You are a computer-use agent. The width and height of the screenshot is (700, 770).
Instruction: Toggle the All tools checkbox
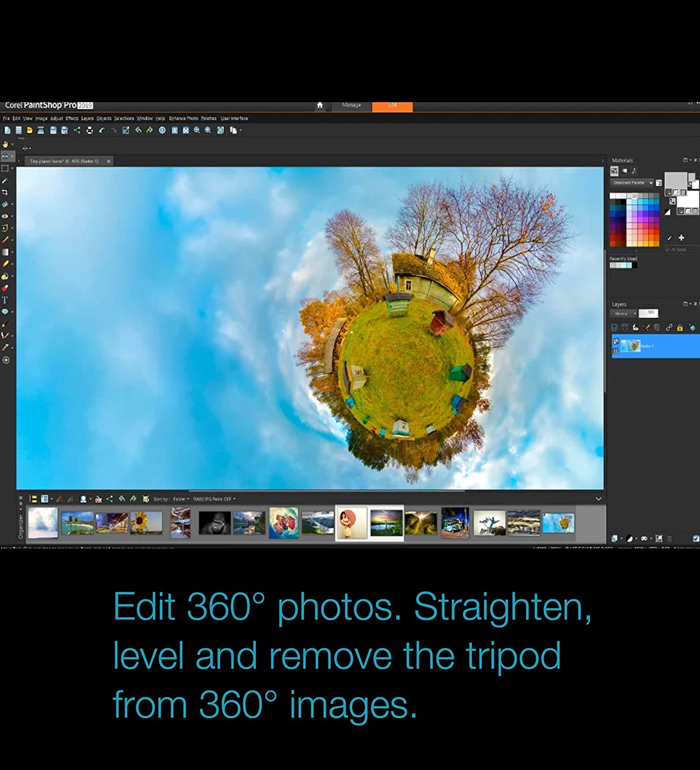[x=668, y=249]
